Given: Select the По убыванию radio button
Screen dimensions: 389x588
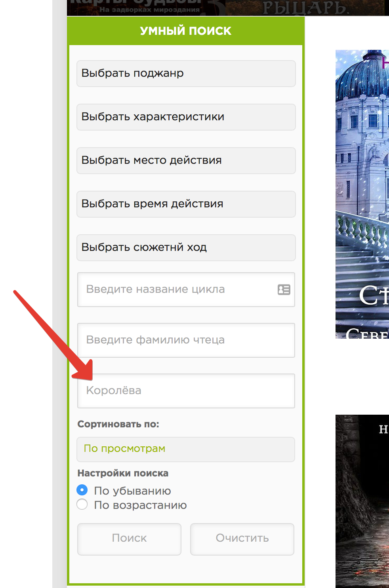Looking at the screenshot, I should tap(82, 490).
